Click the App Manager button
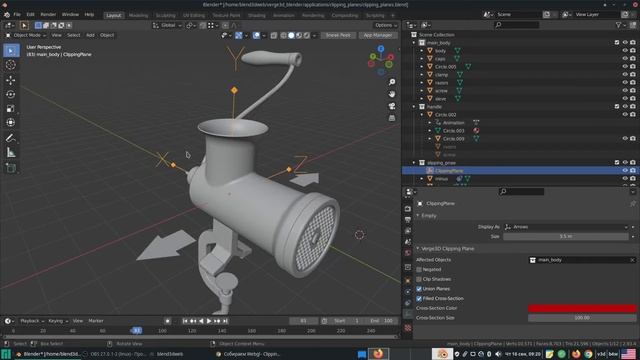 [x=378, y=36]
